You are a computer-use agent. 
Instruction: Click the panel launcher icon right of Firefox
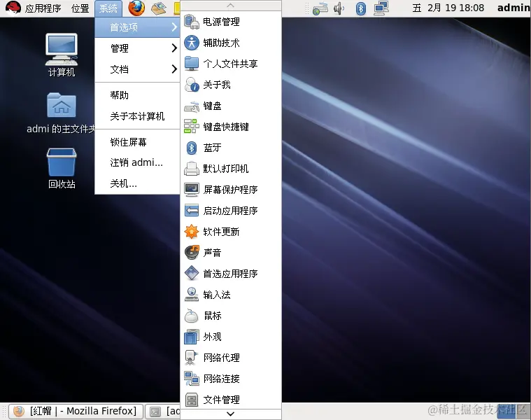[159, 8]
